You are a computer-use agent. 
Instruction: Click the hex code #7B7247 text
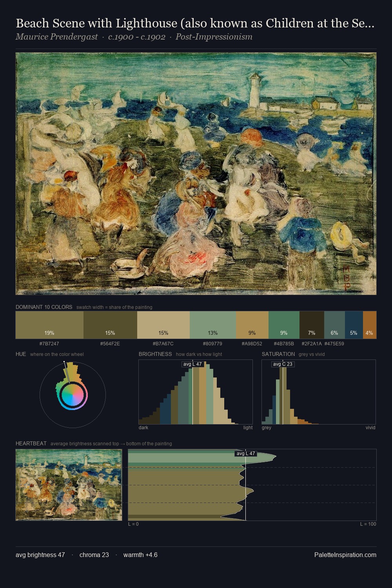(49, 344)
